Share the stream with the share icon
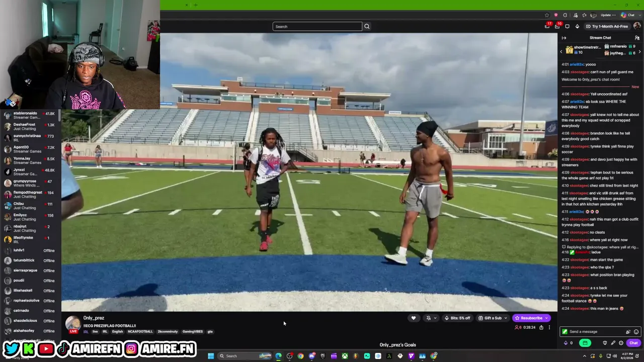The width and height of the screenshot is (644, 362). tap(541, 327)
